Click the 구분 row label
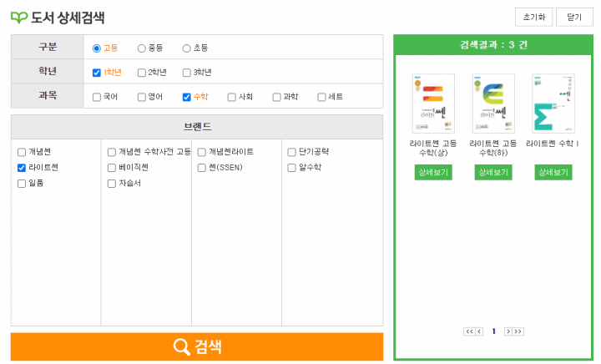Image resolution: width=601 pixels, height=364 pixels. coord(48,47)
